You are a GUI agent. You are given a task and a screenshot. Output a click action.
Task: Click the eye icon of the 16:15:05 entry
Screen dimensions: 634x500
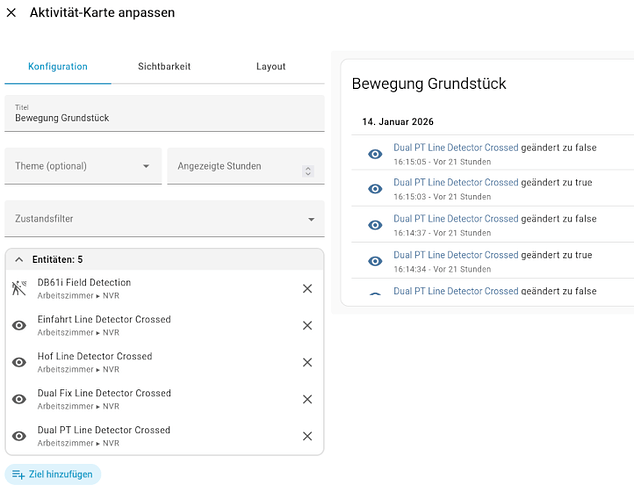click(x=375, y=154)
